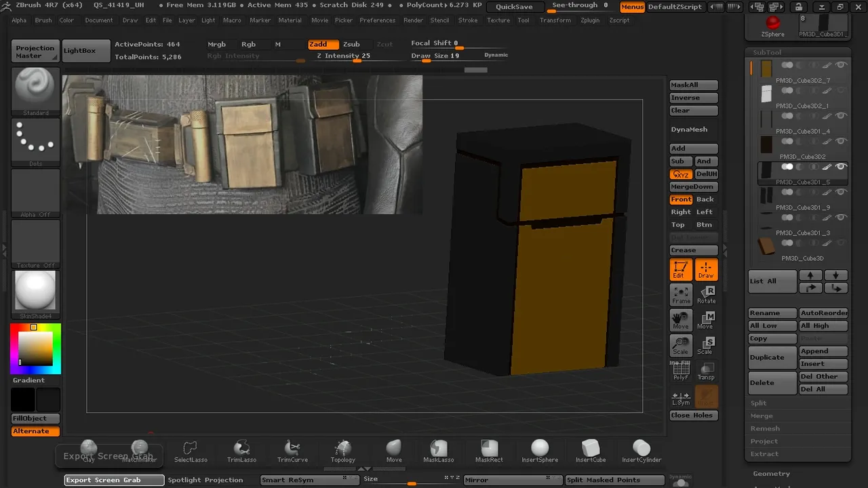
Task: Open the Preferences menu
Action: [377, 20]
